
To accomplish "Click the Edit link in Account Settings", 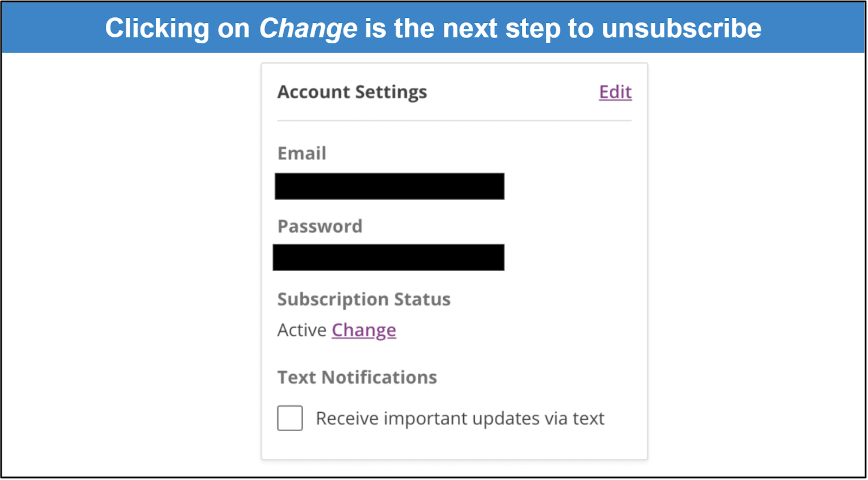I will tap(615, 92).
